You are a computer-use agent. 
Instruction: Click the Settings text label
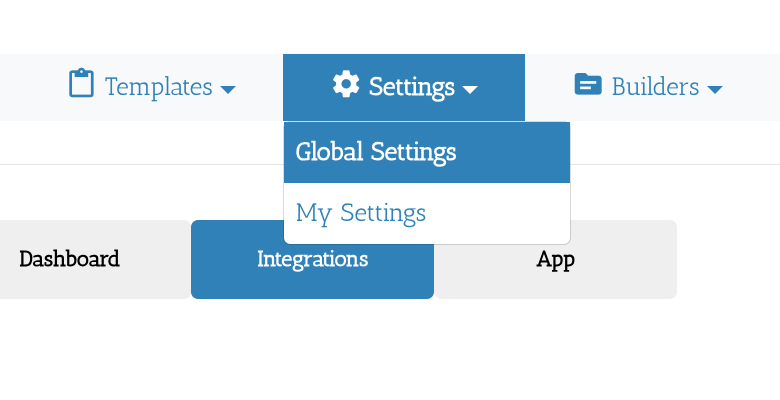pos(411,87)
